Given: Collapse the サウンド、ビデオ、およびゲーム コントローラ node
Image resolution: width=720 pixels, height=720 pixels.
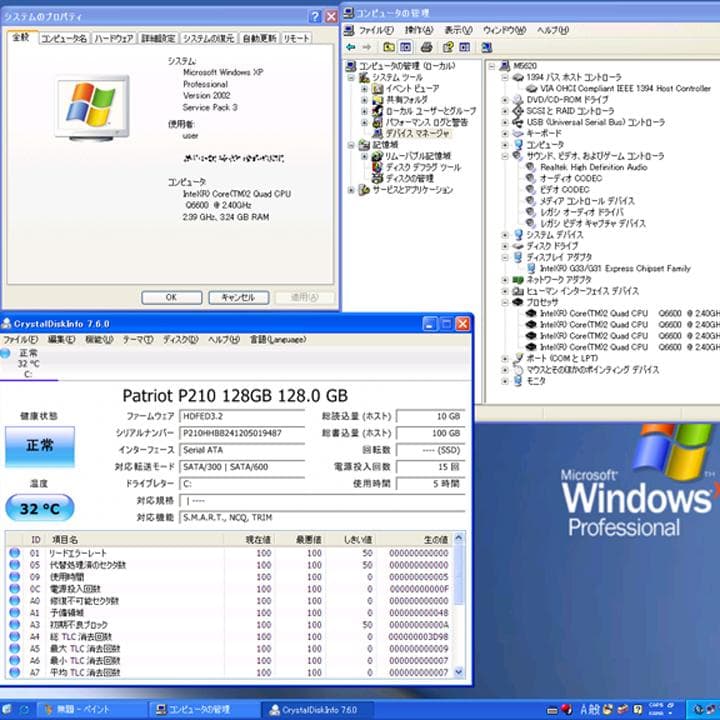Looking at the screenshot, I should pyautogui.click(x=505, y=156).
